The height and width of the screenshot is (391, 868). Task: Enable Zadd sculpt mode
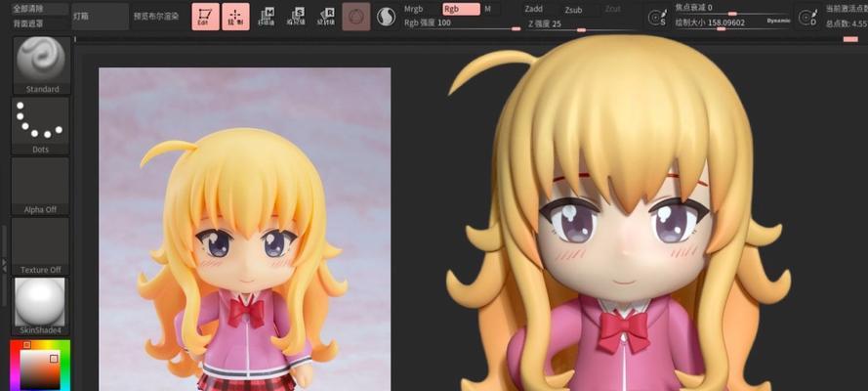pos(534,10)
